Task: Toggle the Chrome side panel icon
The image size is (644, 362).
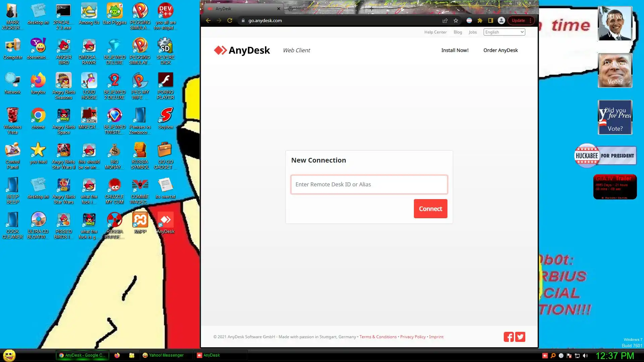Action: point(490,20)
